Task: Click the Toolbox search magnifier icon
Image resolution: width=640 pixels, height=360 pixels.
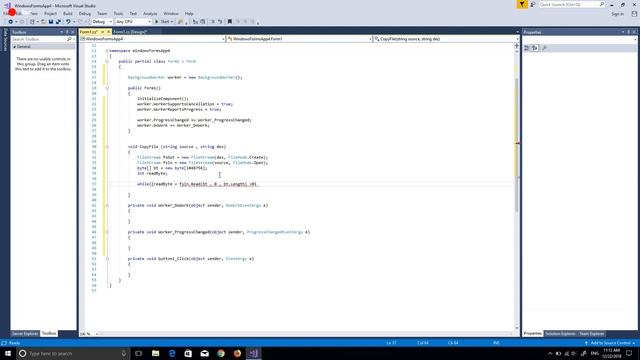Action: click(69, 39)
